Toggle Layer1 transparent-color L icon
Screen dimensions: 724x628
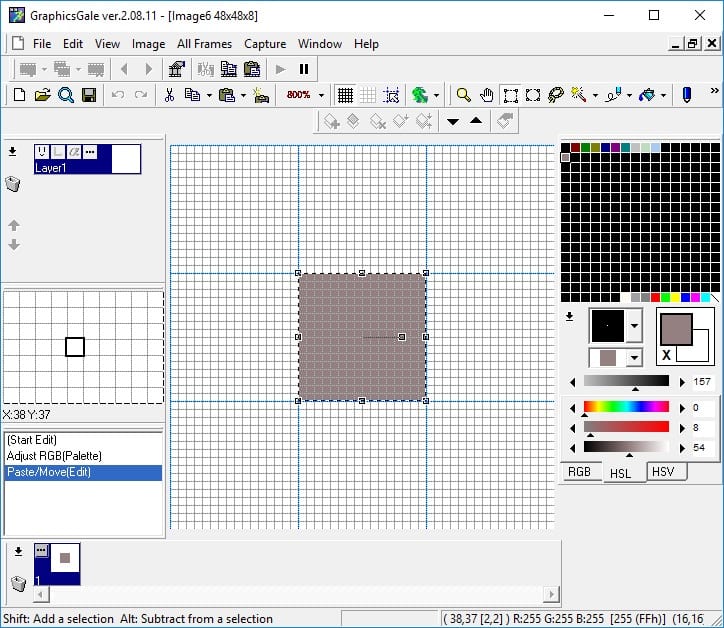(58, 151)
